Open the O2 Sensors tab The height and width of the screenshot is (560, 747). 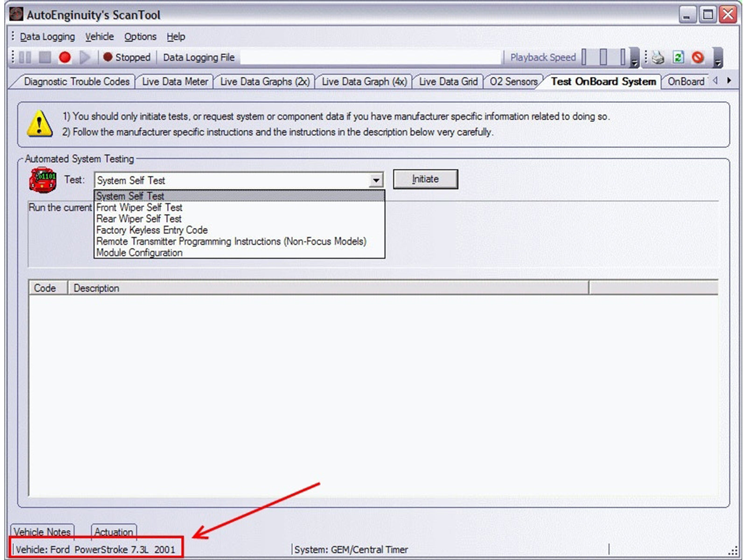[513, 82]
